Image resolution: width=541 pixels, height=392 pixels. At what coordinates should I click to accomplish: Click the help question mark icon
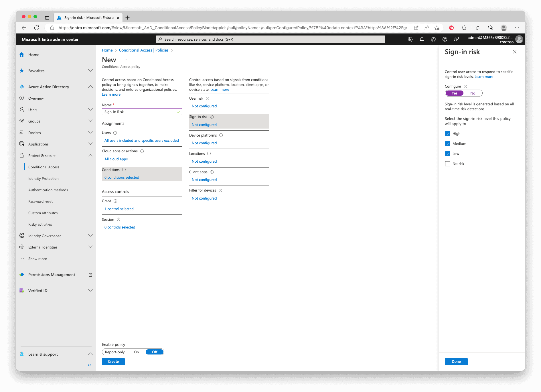point(445,40)
